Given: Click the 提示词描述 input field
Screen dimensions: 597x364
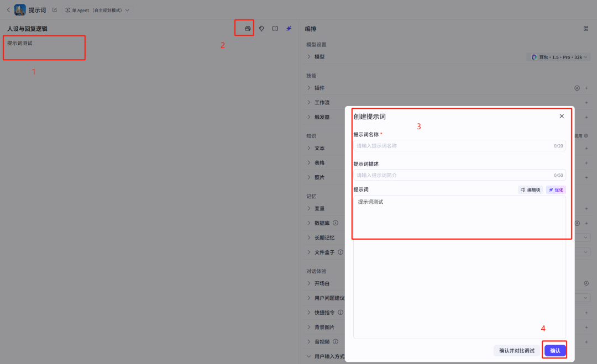Looking at the screenshot, I should coord(459,175).
